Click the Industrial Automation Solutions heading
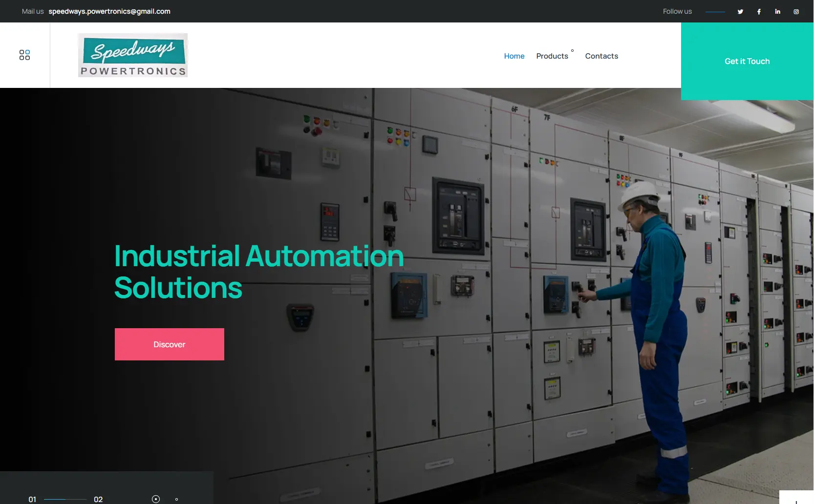814x504 pixels. (259, 272)
